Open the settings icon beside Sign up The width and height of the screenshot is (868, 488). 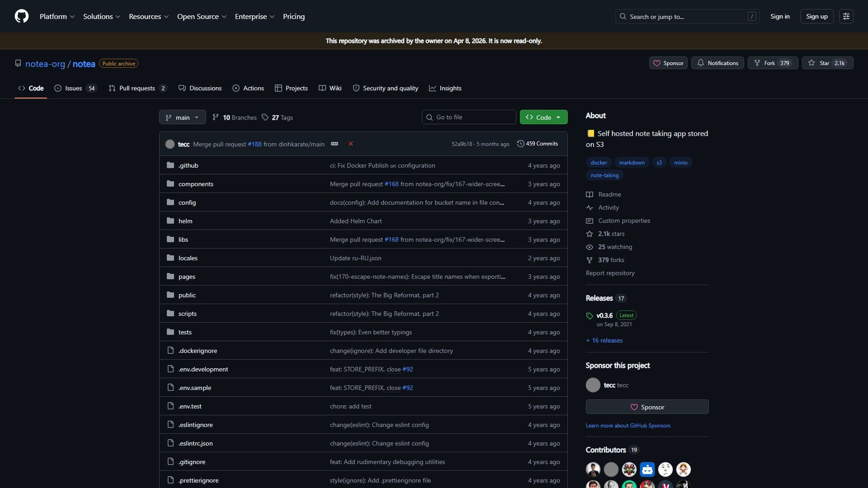click(846, 16)
